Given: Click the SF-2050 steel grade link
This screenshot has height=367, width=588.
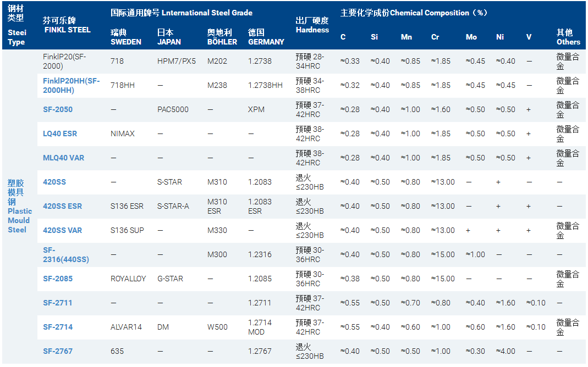Looking at the screenshot, I should coord(58,109).
